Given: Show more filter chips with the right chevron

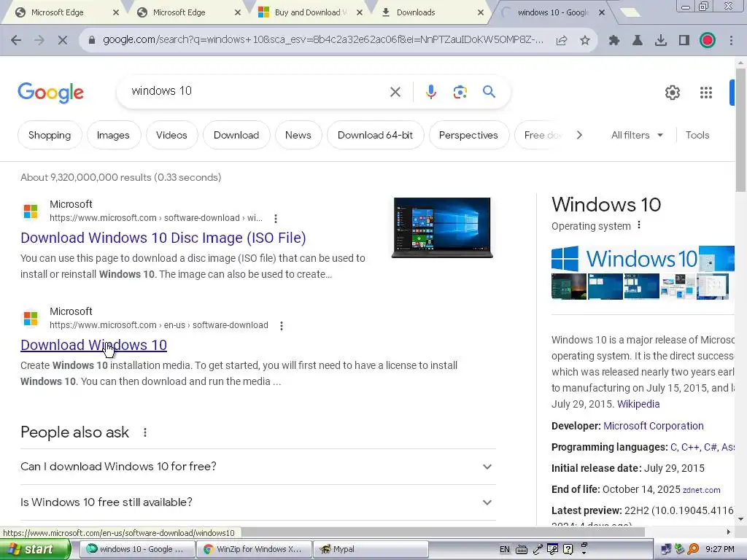Looking at the screenshot, I should 578,135.
